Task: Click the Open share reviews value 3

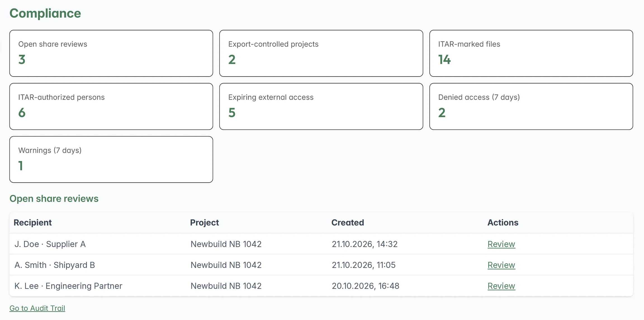Action: 22,59
